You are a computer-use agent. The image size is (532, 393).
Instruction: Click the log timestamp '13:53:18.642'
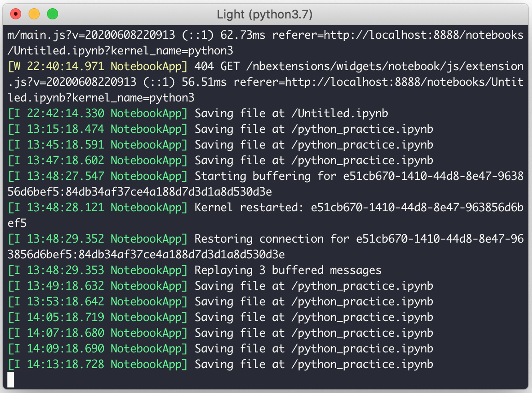tap(65, 301)
